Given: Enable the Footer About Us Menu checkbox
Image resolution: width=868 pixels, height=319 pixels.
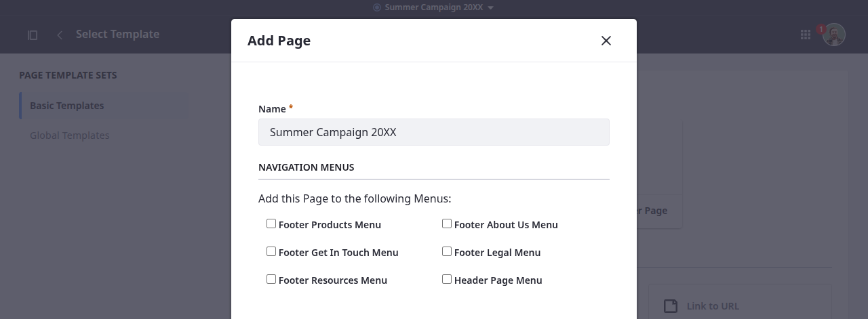Looking at the screenshot, I should 447,224.
